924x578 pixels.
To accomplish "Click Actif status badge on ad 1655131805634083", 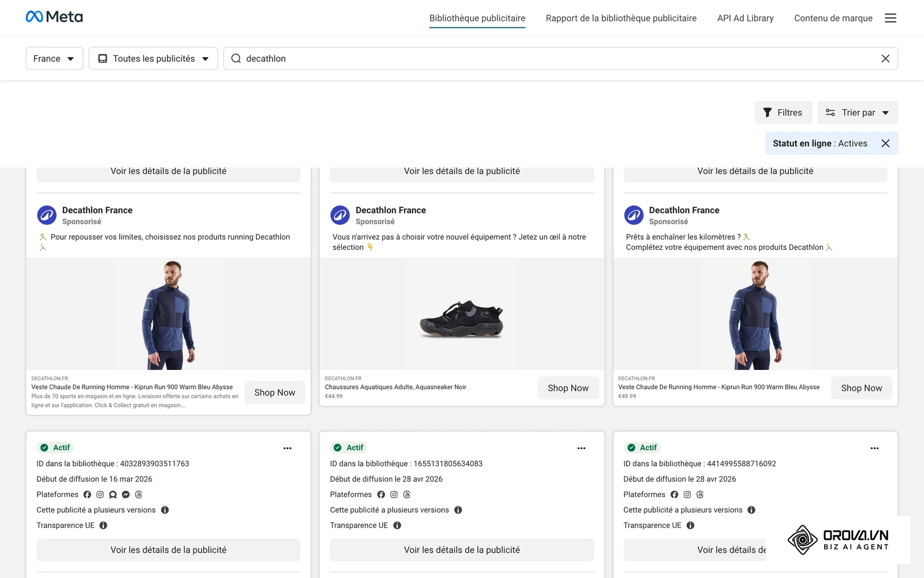I will click(x=349, y=447).
